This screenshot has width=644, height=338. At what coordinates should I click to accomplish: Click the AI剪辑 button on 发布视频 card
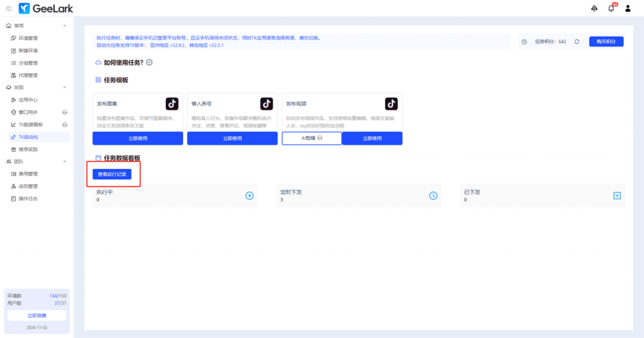(x=311, y=138)
